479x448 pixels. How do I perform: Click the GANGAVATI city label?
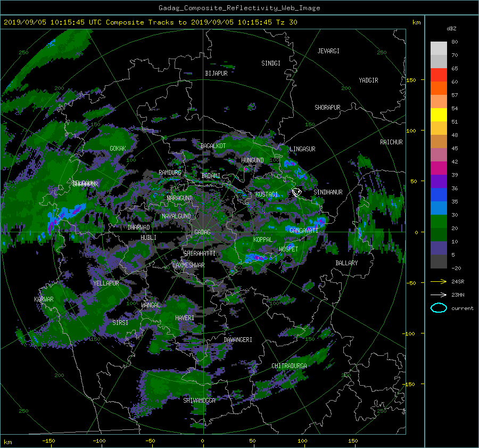click(x=304, y=231)
